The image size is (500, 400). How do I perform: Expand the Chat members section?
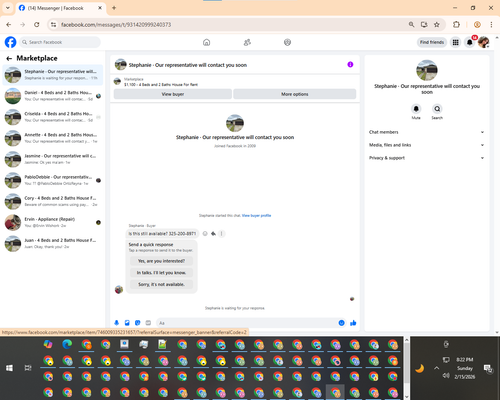(427, 132)
